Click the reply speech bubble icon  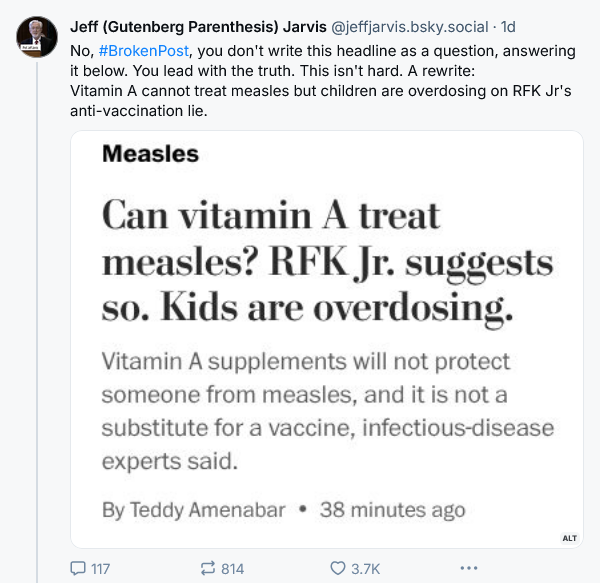[x=78, y=568]
